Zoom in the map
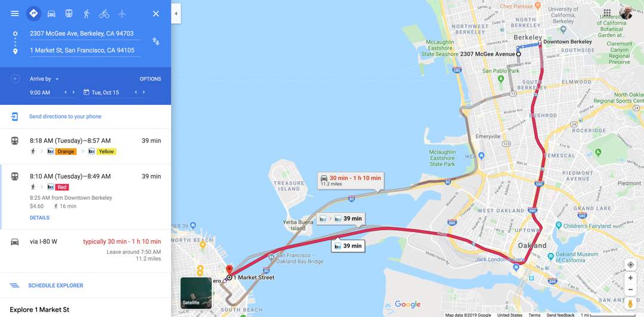The image size is (644, 317). tap(630, 278)
